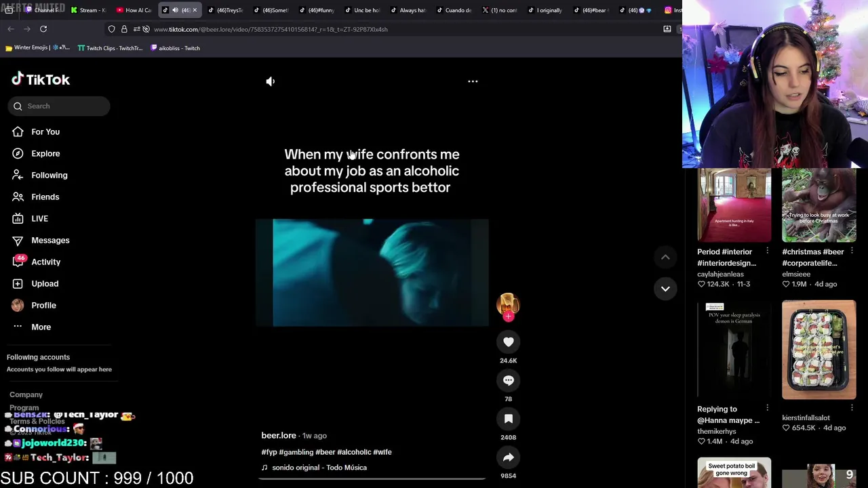
Task: Go back with the browser back arrow
Action: click(11, 29)
